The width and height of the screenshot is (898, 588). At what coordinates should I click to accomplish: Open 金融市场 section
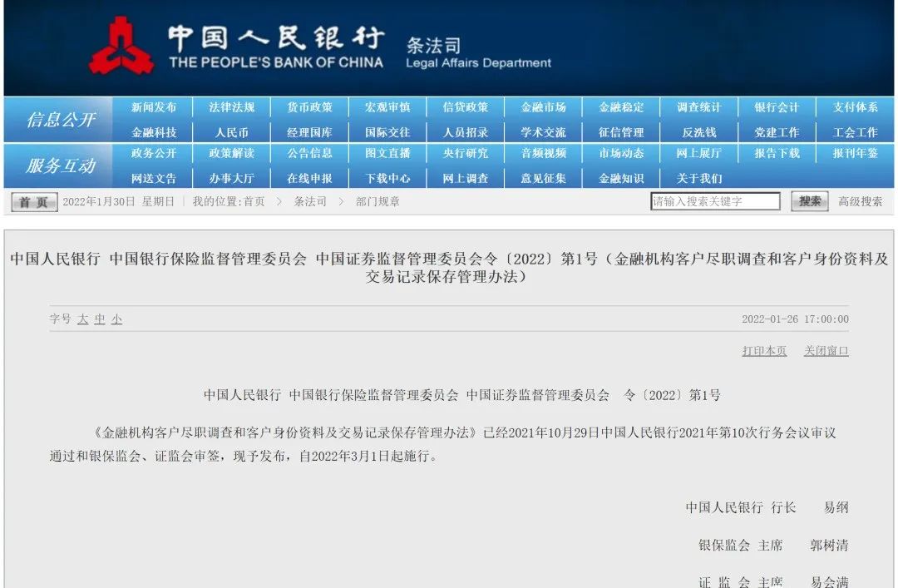[544, 107]
